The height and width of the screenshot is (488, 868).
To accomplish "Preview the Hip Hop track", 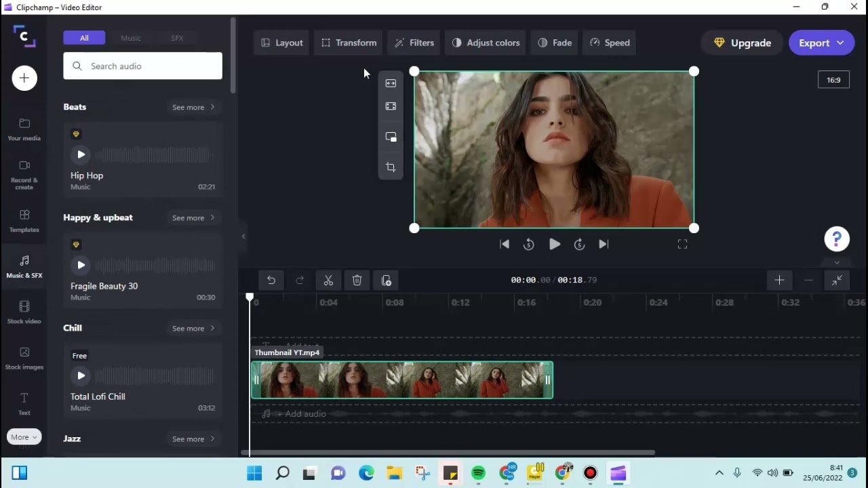I will (x=81, y=155).
